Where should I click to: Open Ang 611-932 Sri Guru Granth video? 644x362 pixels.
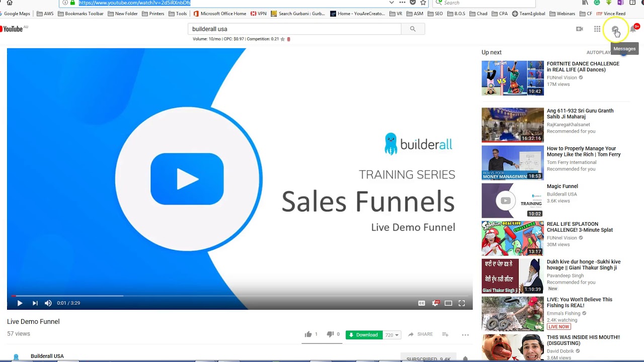[580, 114]
